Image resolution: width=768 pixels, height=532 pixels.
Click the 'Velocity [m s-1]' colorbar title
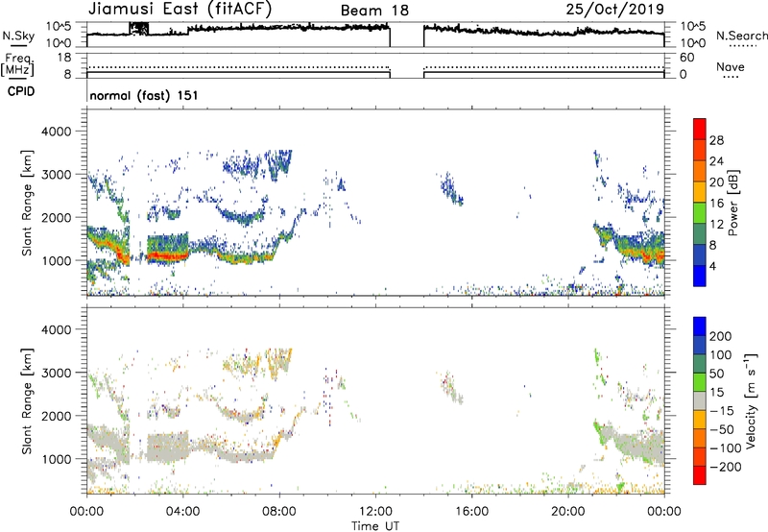coord(751,400)
